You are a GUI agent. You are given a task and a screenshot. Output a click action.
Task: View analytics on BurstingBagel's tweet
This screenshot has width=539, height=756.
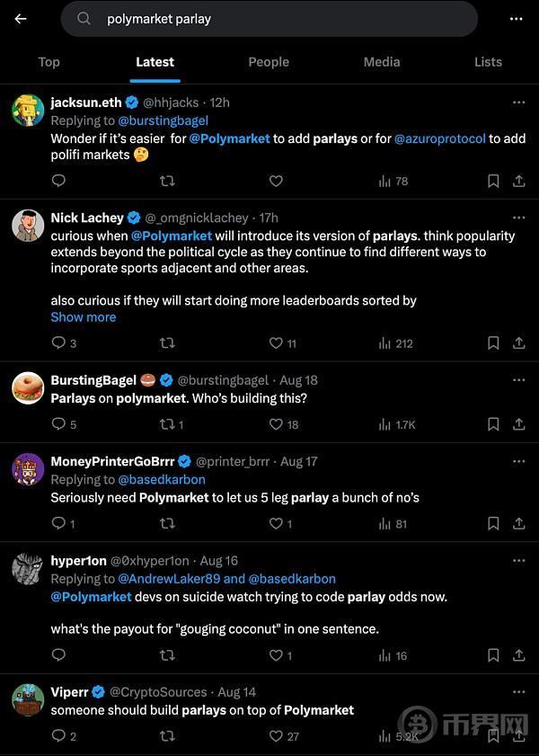point(396,424)
